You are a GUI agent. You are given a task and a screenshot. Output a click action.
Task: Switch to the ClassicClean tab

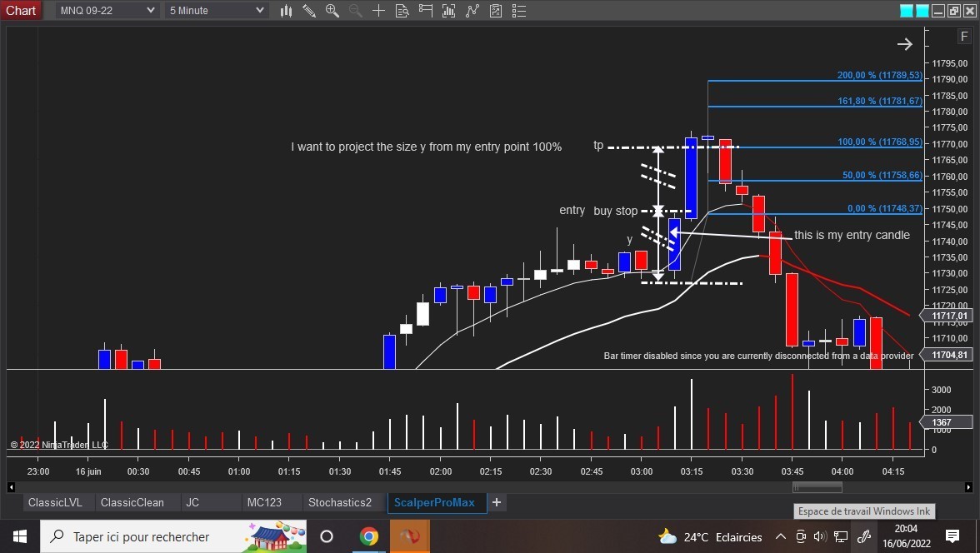point(132,502)
